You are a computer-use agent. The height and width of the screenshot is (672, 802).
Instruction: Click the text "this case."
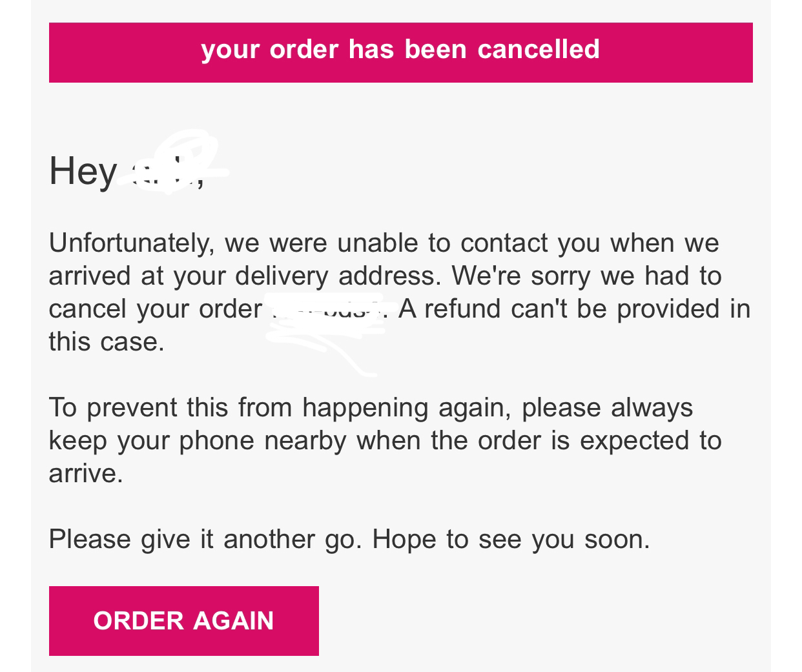[x=107, y=341]
